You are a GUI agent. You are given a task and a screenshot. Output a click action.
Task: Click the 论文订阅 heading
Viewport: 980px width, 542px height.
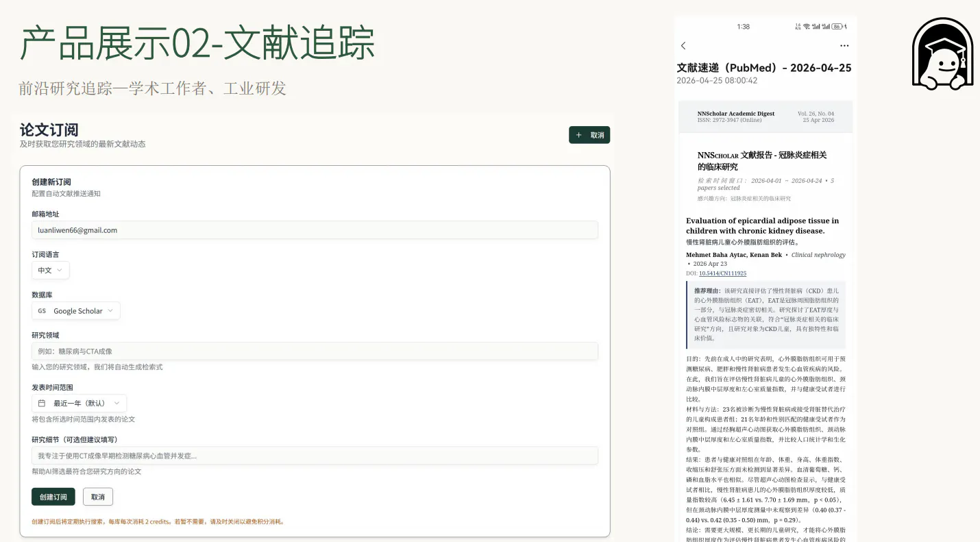pos(49,130)
